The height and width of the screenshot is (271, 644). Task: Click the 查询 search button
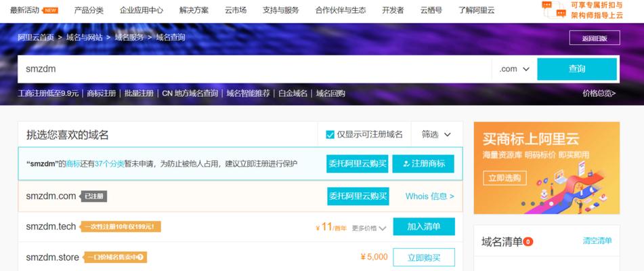coord(577,69)
